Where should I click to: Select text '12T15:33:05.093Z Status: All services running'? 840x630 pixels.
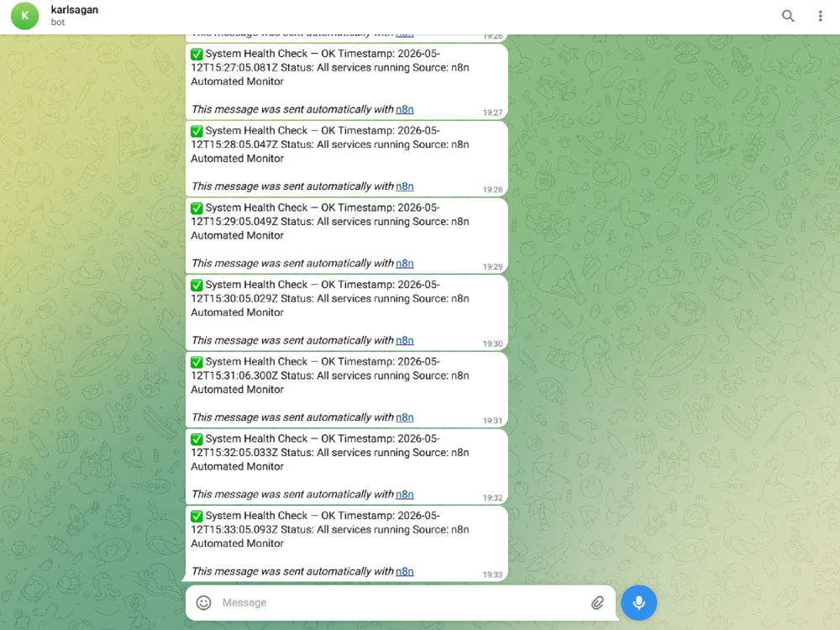pyautogui.click(x=301, y=530)
